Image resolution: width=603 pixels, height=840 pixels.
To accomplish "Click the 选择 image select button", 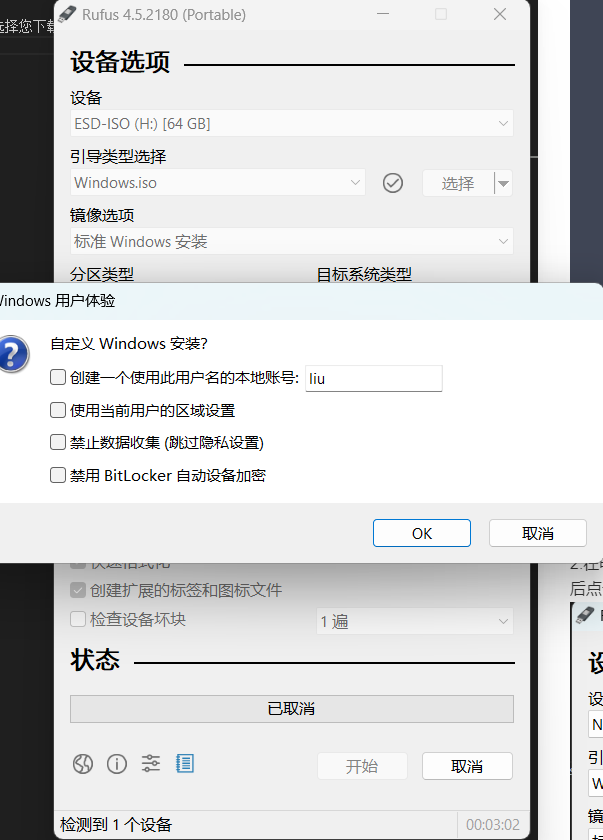I will 458,183.
